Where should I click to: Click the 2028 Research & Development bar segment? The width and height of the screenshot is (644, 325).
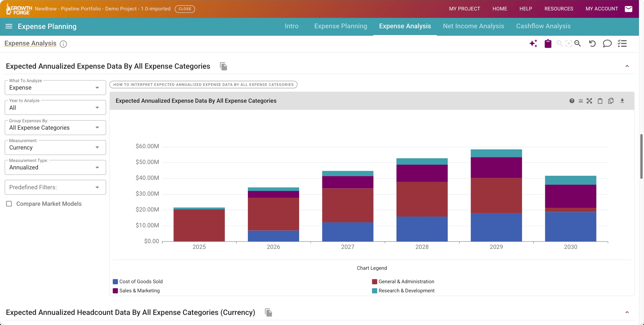tap(422, 161)
